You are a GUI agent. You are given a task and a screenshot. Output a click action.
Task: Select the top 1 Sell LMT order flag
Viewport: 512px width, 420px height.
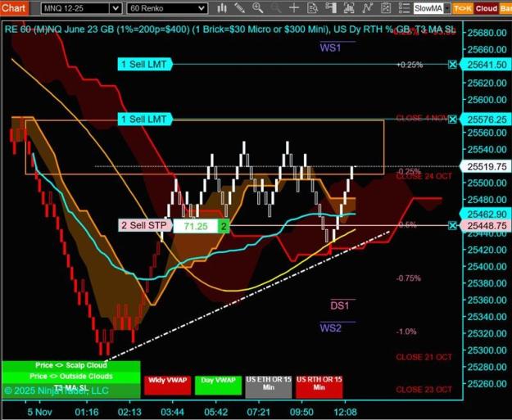145,65
